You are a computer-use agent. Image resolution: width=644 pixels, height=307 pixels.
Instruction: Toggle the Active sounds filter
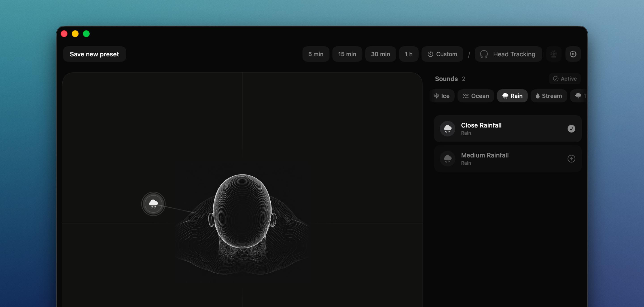pos(564,79)
